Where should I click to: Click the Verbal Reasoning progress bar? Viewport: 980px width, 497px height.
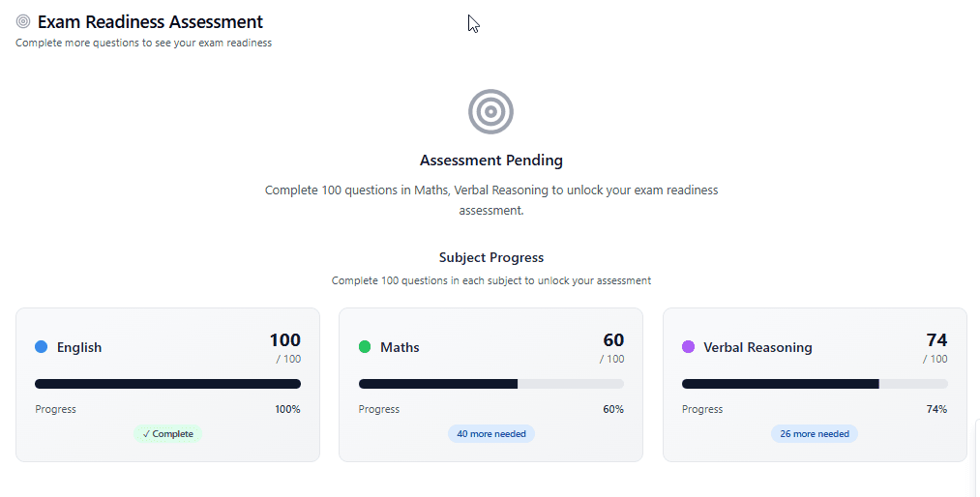[x=815, y=384]
